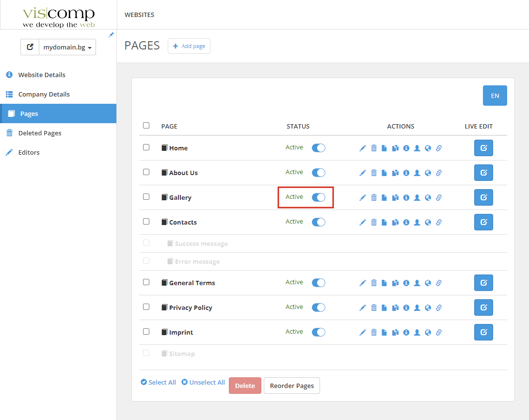Viewport: 529px width, 420px height.
Task: Click the copy pages icon for Gallery
Action: point(395,198)
